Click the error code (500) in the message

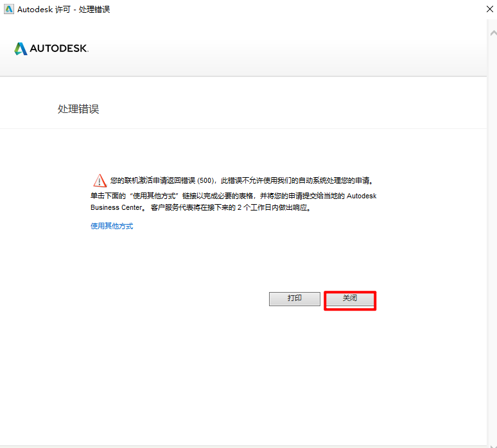click(x=205, y=181)
